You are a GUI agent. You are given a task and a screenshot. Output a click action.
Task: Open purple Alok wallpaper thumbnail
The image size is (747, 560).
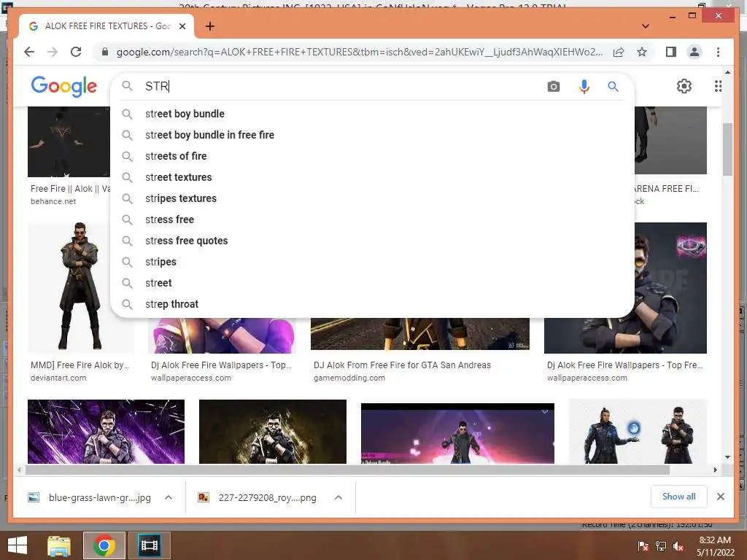coord(106,432)
